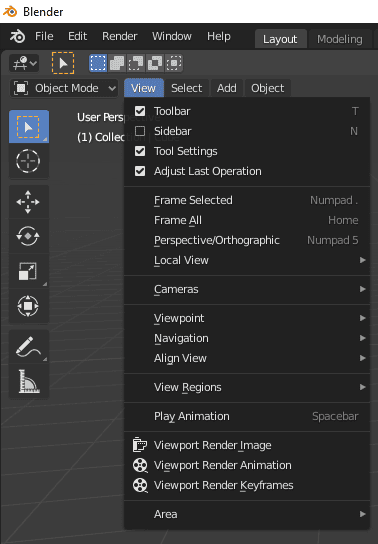
Task: Activate the Measure tool
Action: point(29,382)
